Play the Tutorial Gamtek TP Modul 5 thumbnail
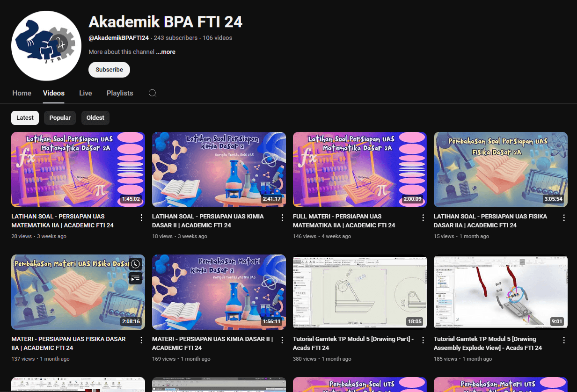This screenshot has width=577, height=392. tap(359, 292)
